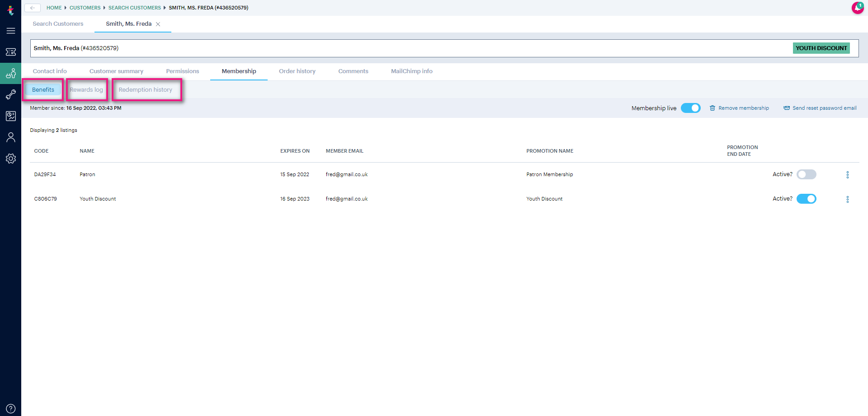Switch to Rewards log sub-tab

tap(86, 90)
